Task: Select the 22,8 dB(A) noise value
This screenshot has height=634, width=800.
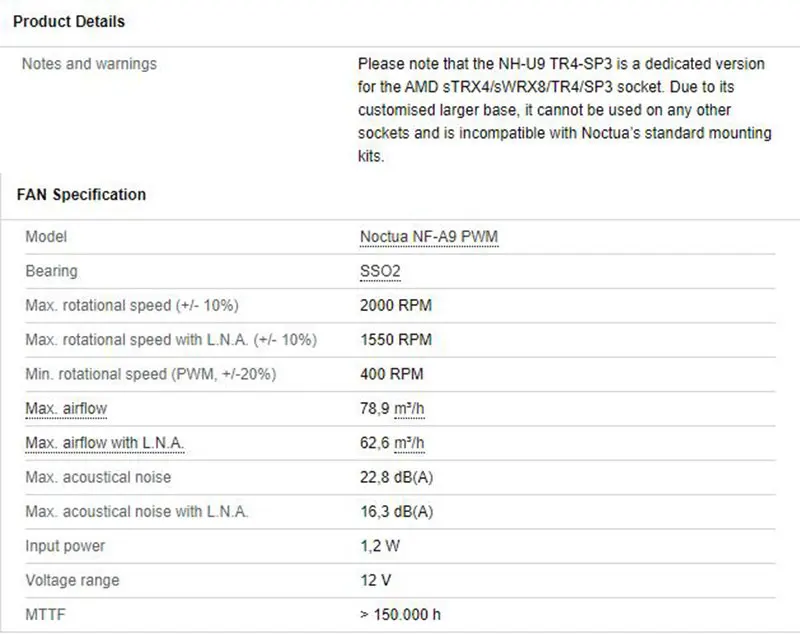Action: coord(396,477)
